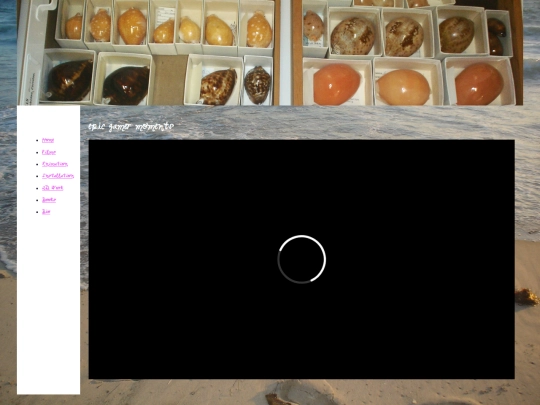Select the large spotted cowrie shell top right
Screen dimensions: 540x405
(353, 36)
